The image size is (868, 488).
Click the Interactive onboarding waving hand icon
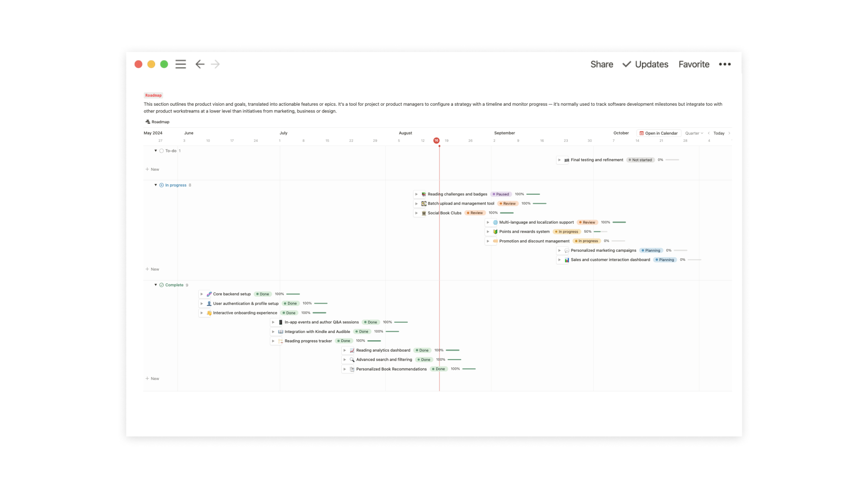tap(209, 313)
